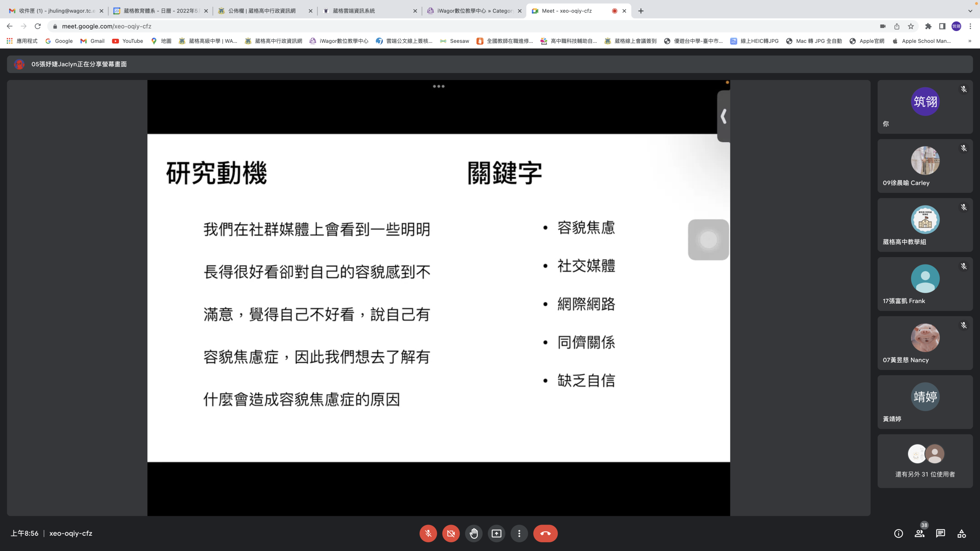Image resolution: width=980 pixels, height=551 pixels.
Task: Toggle the microphone on
Action: [428, 533]
